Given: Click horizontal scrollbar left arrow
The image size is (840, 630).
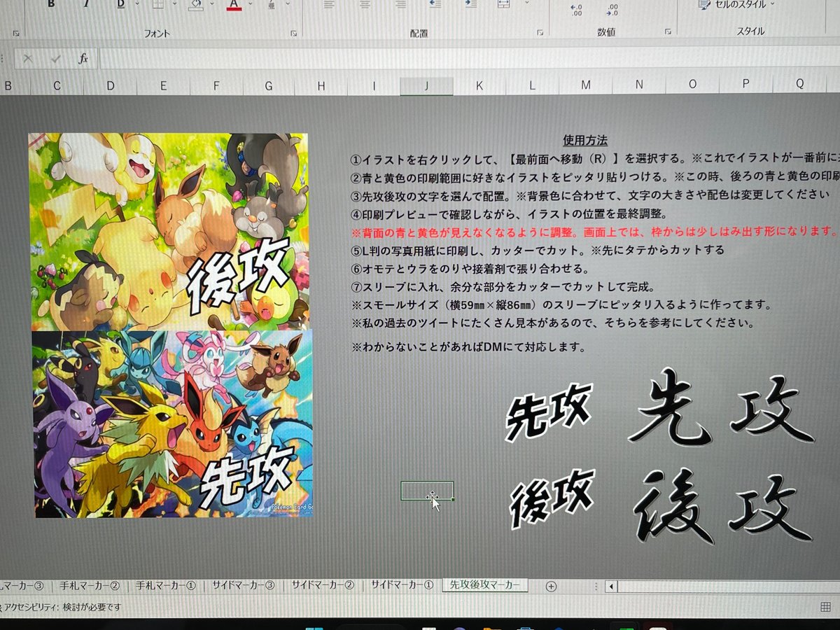Looking at the screenshot, I should coord(612,587).
